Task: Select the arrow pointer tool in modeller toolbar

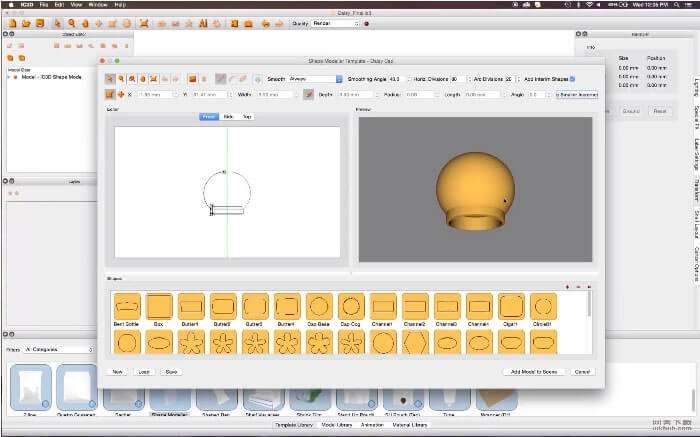Action: click(110, 78)
